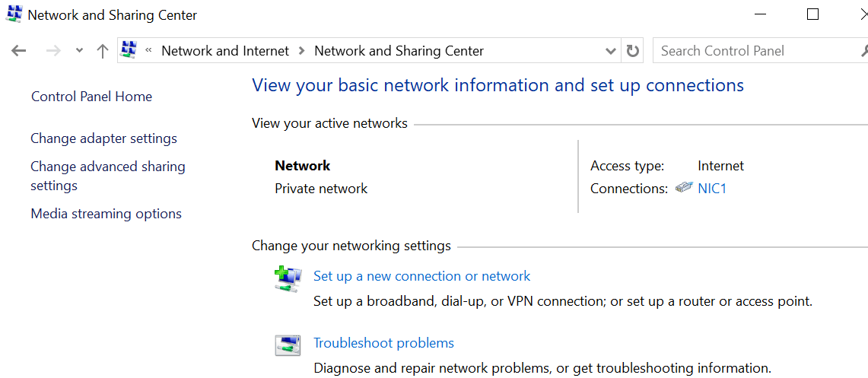This screenshot has height=378, width=868.
Task: Click the NIC1 network adapter icon
Action: [684, 188]
